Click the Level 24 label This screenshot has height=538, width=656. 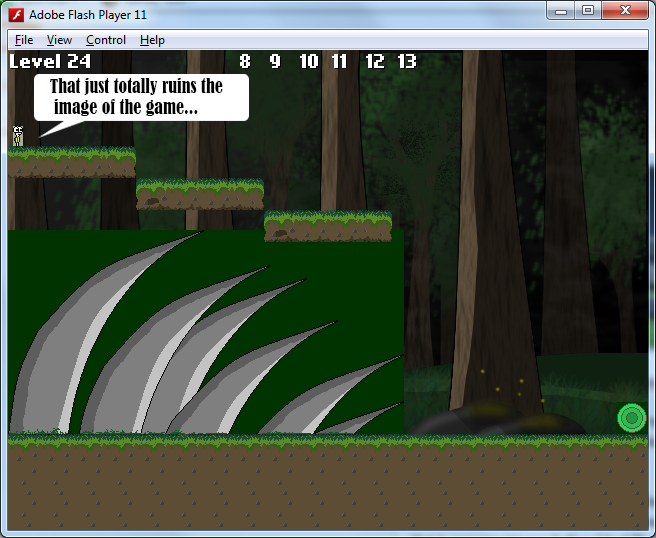49,62
